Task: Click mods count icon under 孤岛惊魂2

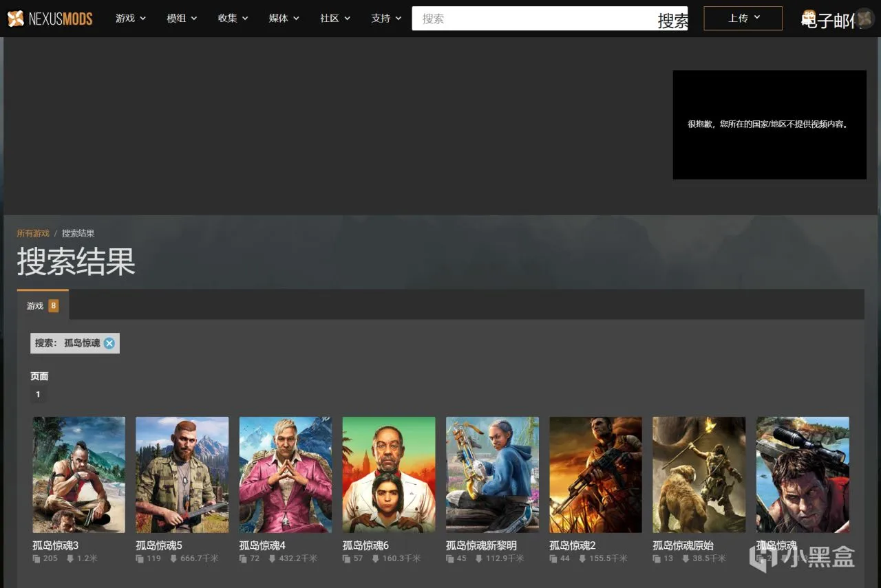Action: [553, 558]
